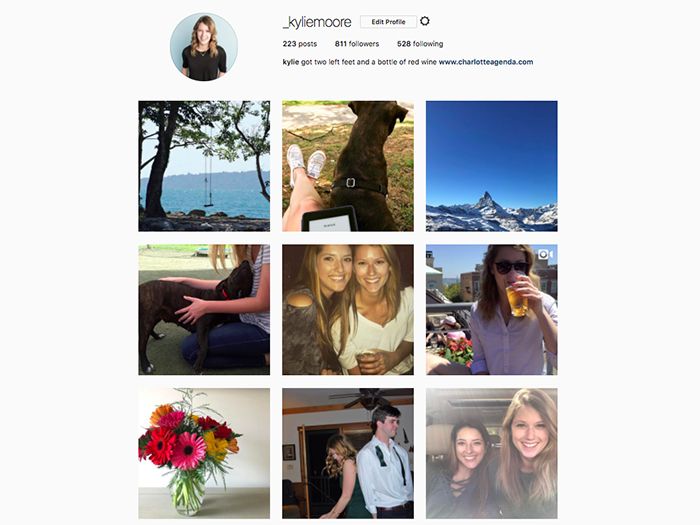700x525 pixels.
Task: View the 528 following list
Action: click(x=420, y=44)
